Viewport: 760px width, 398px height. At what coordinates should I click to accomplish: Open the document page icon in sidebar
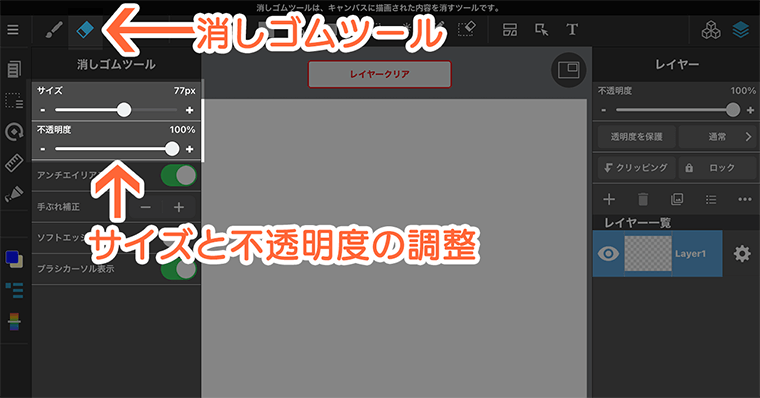tap(14, 69)
